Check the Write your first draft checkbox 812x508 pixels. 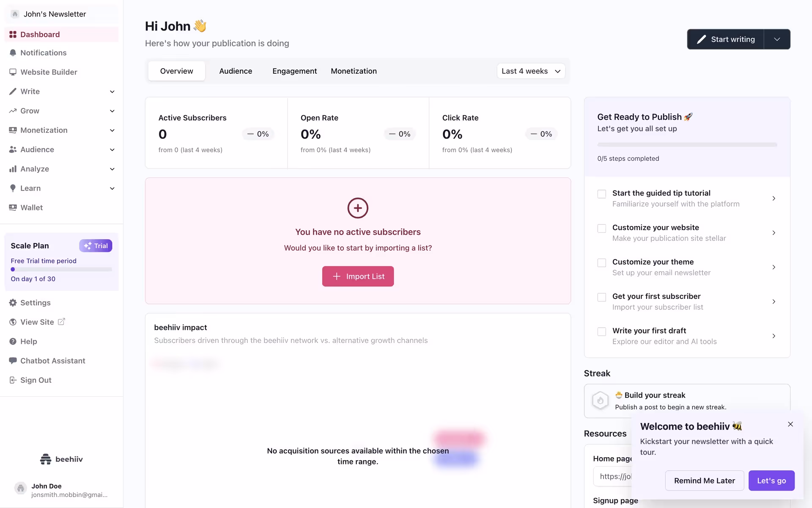coord(601,332)
